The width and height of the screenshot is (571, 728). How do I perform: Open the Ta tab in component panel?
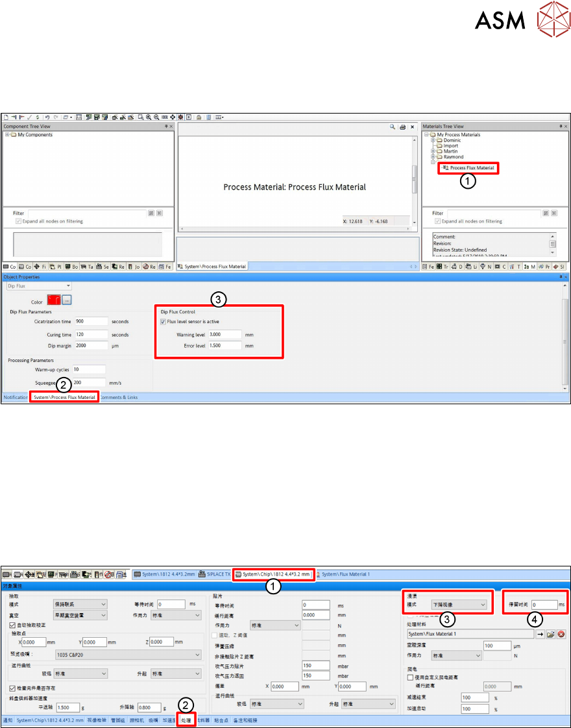88,267
